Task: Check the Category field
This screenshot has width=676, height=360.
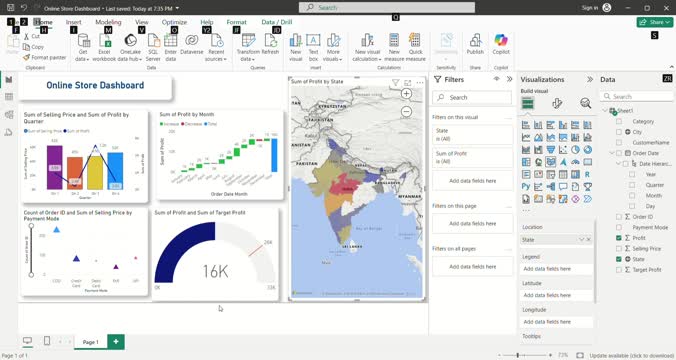Action: pyautogui.click(x=619, y=122)
